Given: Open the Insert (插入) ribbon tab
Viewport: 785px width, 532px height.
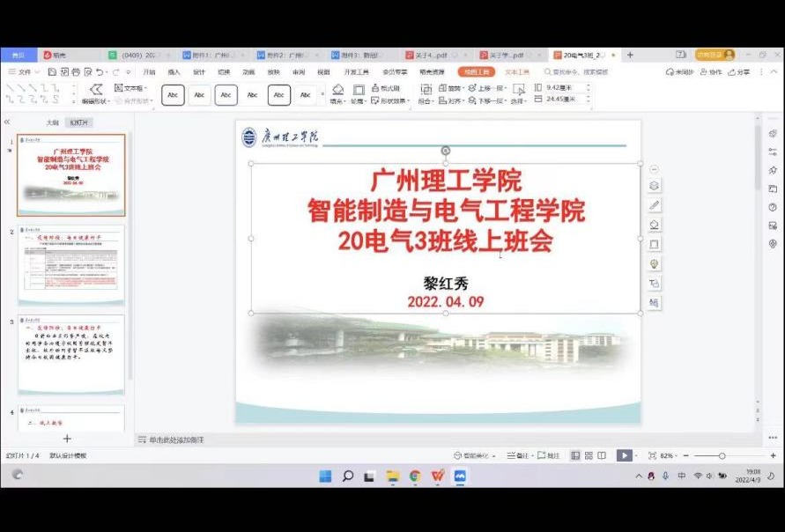Looking at the screenshot, I should coord(174,72).
